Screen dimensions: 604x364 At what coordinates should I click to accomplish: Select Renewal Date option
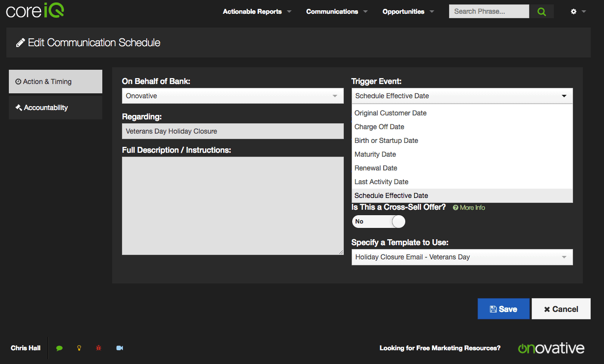tap(462, 168)
